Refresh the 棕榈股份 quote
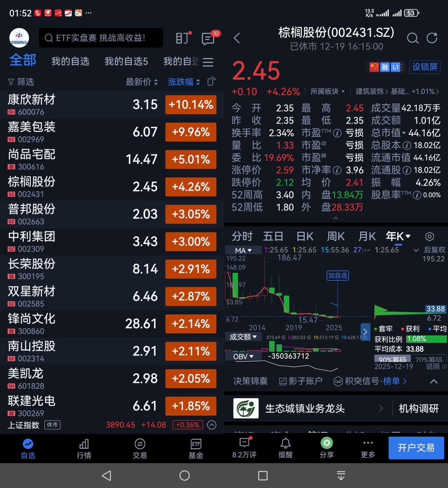448x488 pixels. click(432, 38)
